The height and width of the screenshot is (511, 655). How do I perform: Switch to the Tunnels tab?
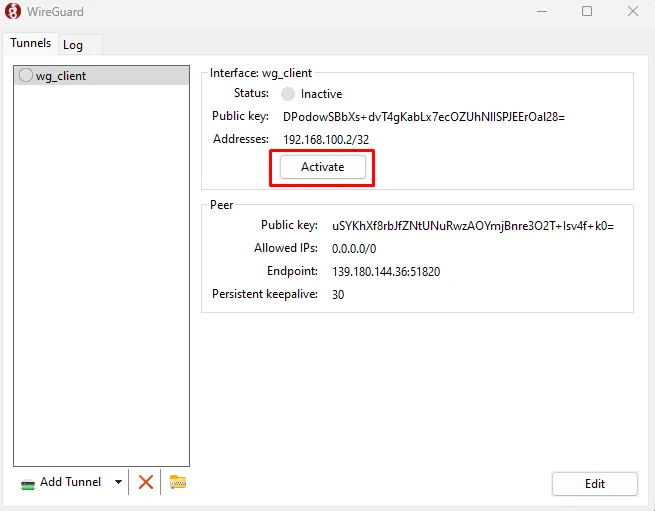pyautogui.click(x=30, y=43)
